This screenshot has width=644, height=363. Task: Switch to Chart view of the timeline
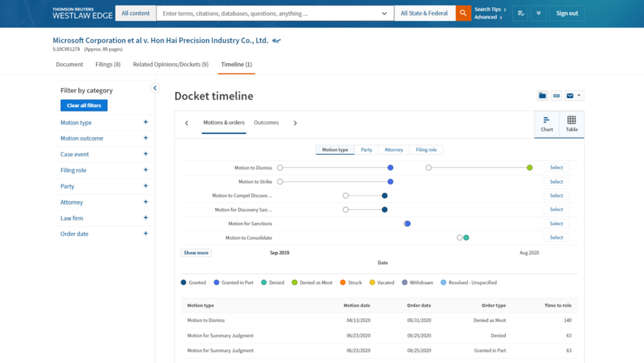point(546,124)
